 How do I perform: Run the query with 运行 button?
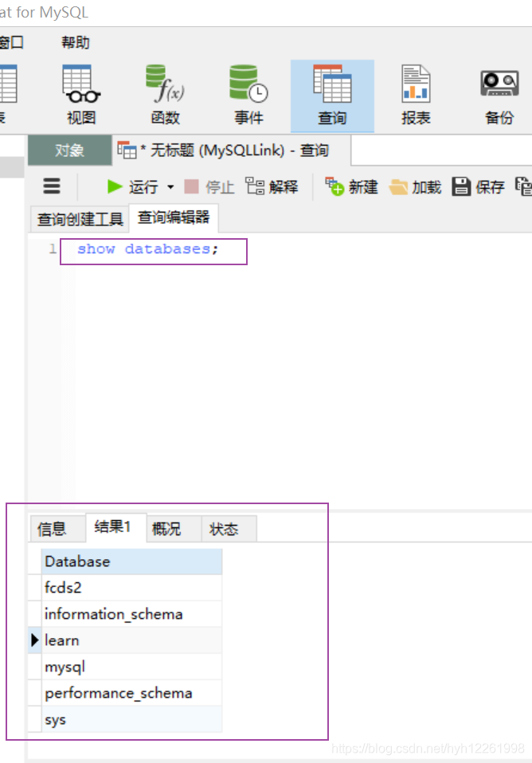pos(132,186)
